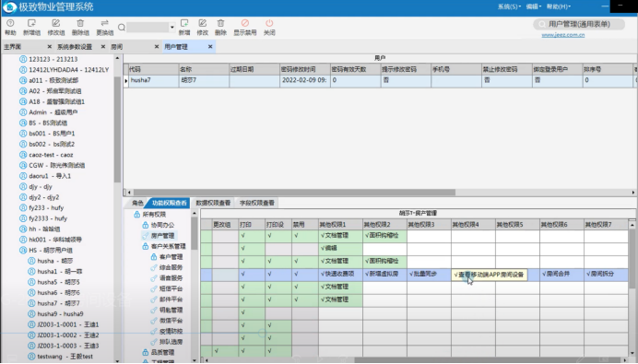
Task: Open the 角色 tab
Action: (137, 203)
